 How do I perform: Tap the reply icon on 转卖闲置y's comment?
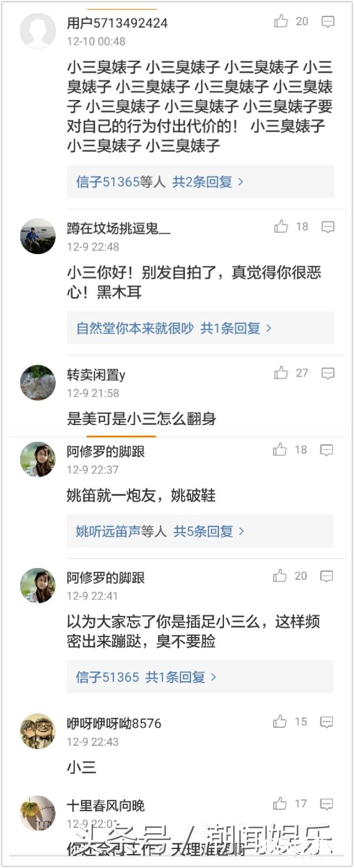(328, 373)
